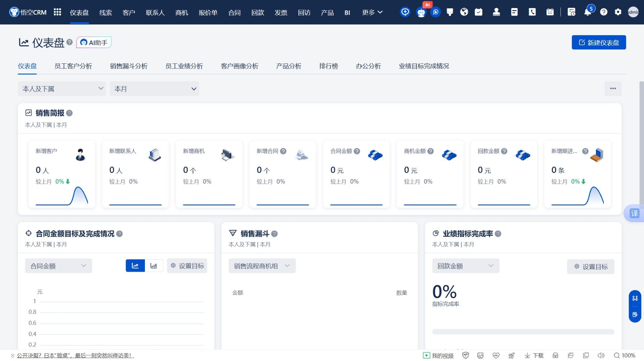Open the calendar icon in top bar
The height and width of the screenshot is (361, 644).
(x=550, y=12)
